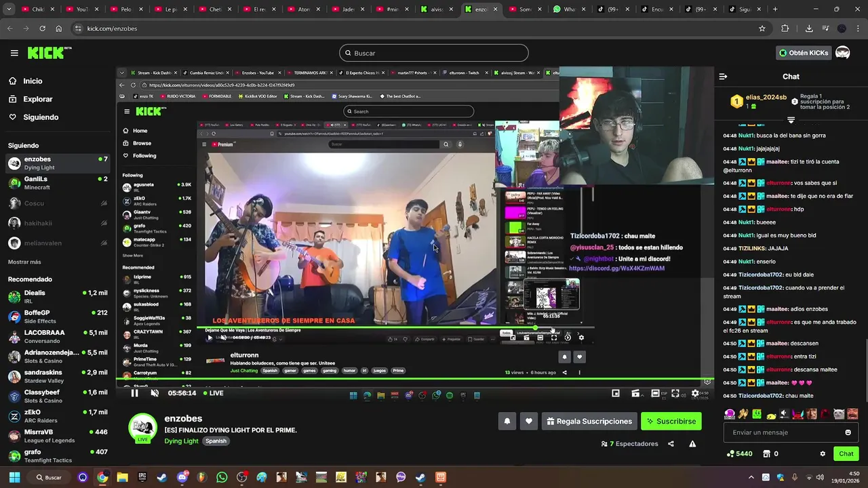Open GanliLs channel in the sidebar
Screen dimensions: 868x488
[58, 183]
